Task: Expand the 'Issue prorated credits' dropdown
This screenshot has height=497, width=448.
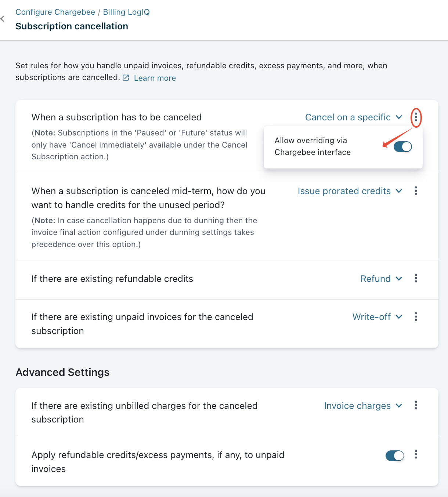Action: pos(350,191)
